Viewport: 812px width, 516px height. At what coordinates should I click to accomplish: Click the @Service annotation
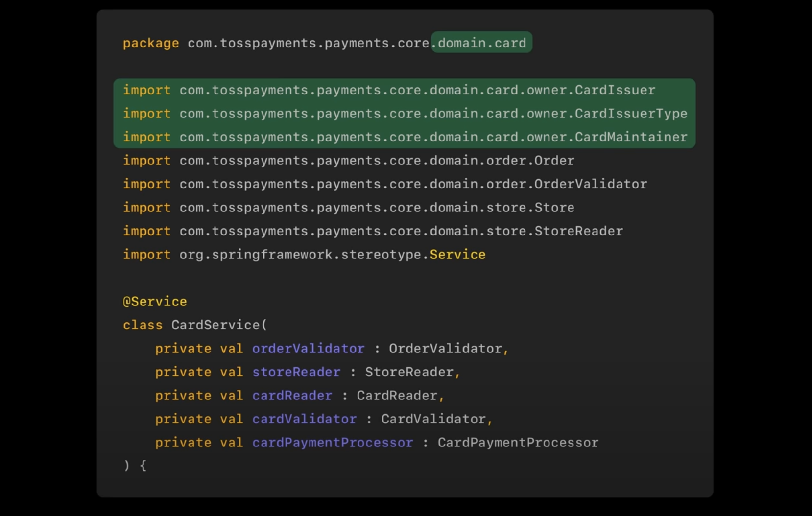pos(155,302)
